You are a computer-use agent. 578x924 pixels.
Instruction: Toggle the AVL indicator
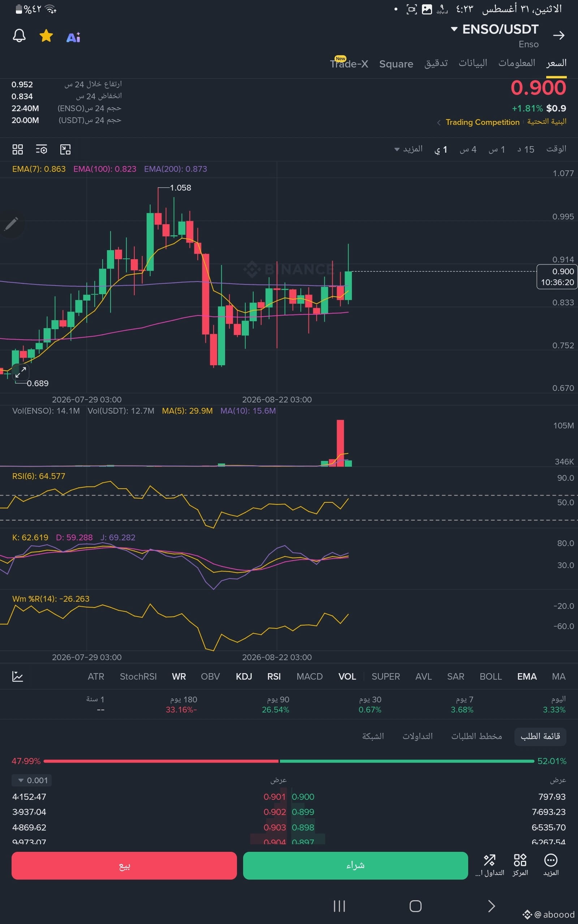[x=423, y=677]
